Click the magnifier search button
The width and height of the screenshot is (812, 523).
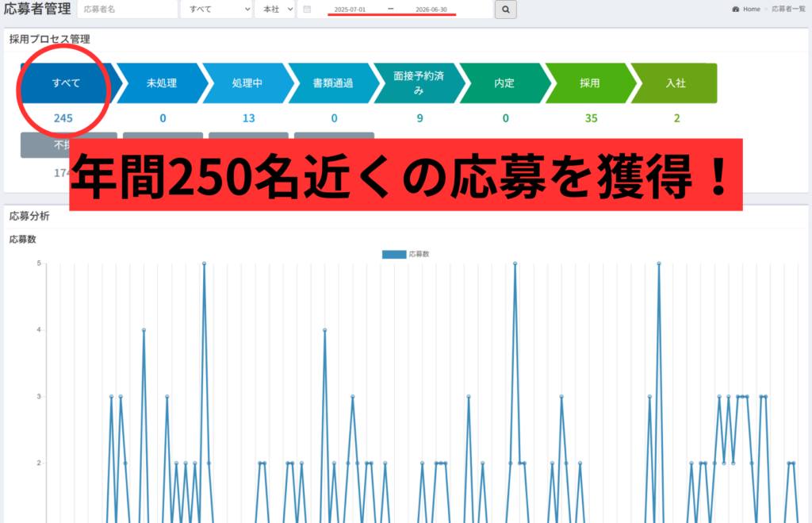pos(505,10)
